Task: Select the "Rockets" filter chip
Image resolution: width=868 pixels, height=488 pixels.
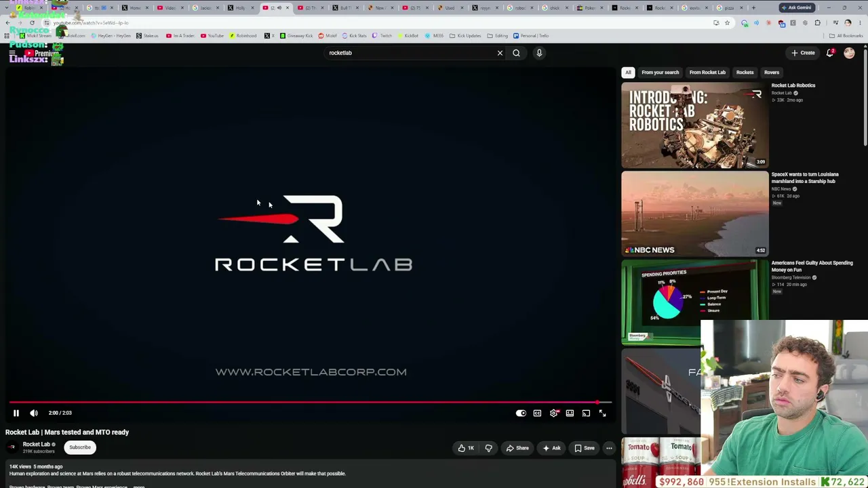Action: click(x=745, y=73)
